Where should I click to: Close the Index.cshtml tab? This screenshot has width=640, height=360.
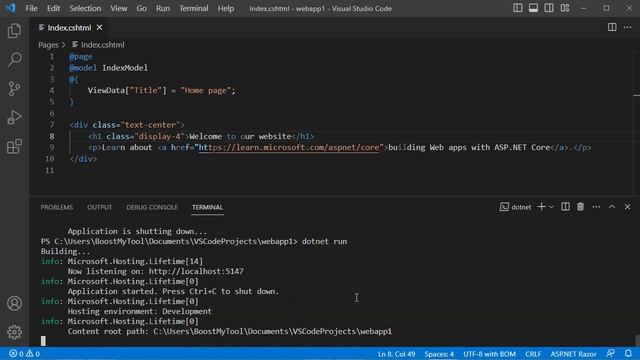(x=100, y=27)
